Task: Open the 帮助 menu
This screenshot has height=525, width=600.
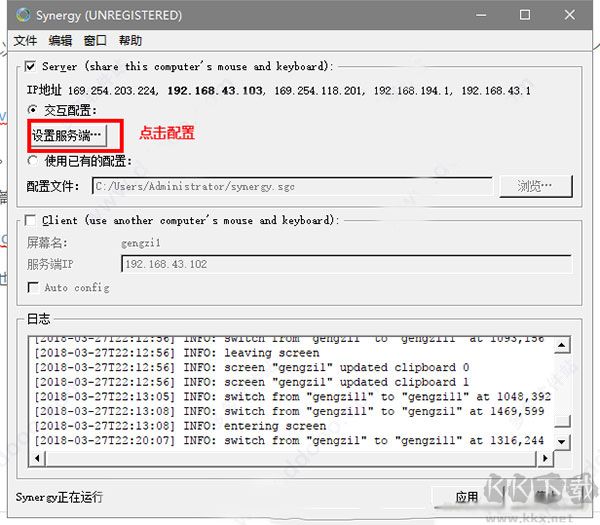Action: pos(130,40)
